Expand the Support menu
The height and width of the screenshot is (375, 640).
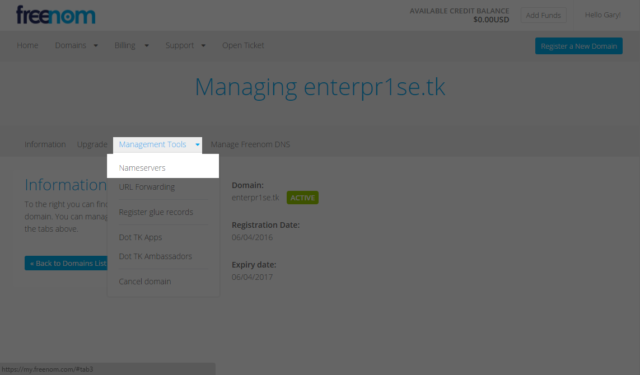(185, 45)
